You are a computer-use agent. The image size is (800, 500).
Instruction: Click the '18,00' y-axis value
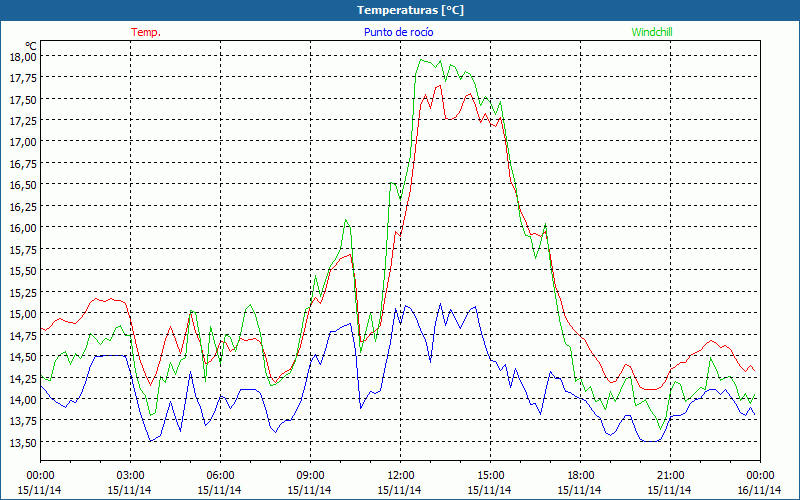pyautogui.click(x=23, y=57)
